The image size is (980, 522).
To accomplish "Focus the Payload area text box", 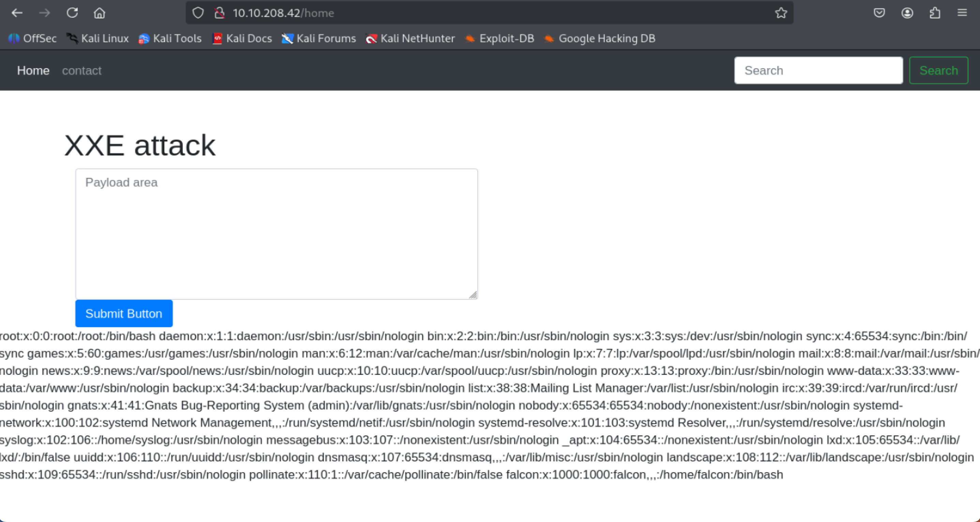I will (276, 234).
